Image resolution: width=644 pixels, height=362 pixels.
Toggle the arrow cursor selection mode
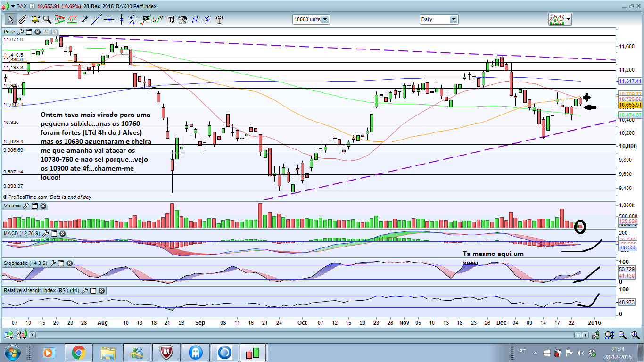click(x=10, y=19)
